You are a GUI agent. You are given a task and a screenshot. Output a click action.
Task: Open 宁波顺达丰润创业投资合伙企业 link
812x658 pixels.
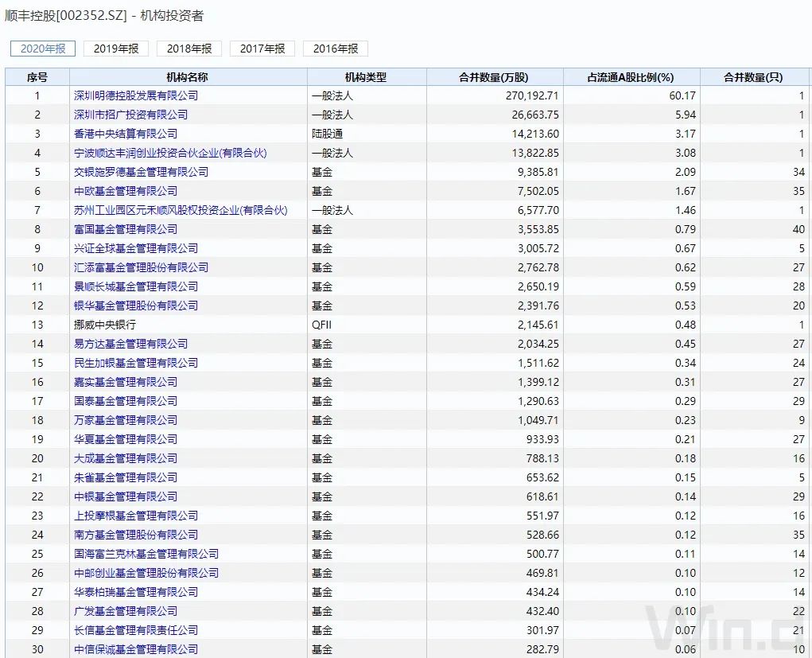[170, 153]
